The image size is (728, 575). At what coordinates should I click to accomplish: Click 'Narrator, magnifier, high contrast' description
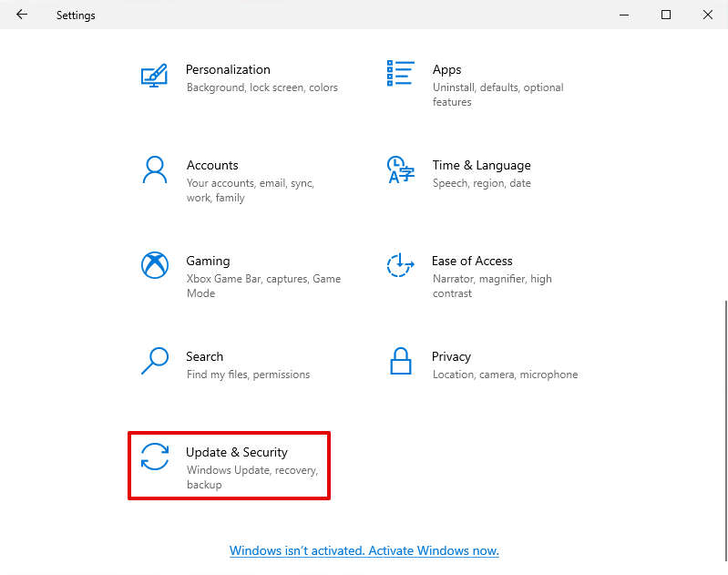pos(492,286)
